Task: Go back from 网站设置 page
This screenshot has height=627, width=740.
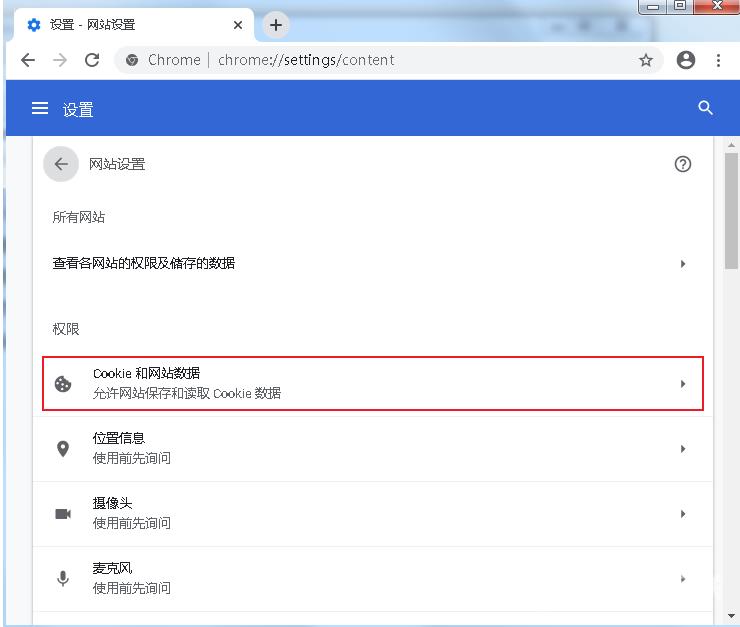Action: (x=61, y=164)
